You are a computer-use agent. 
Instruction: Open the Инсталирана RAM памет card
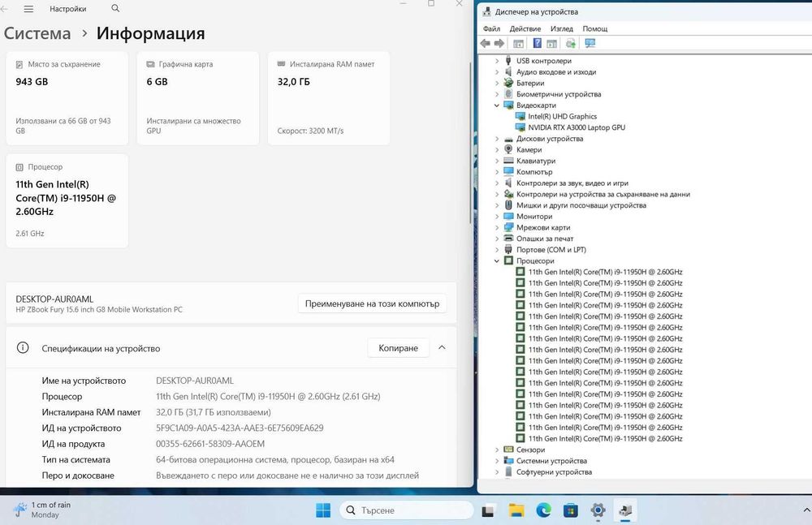[329, 98]
